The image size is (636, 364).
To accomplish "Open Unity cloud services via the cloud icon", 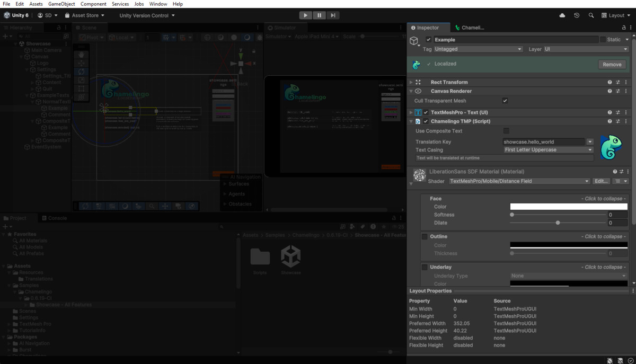I will pyautogui.click(x=562, y=15).
